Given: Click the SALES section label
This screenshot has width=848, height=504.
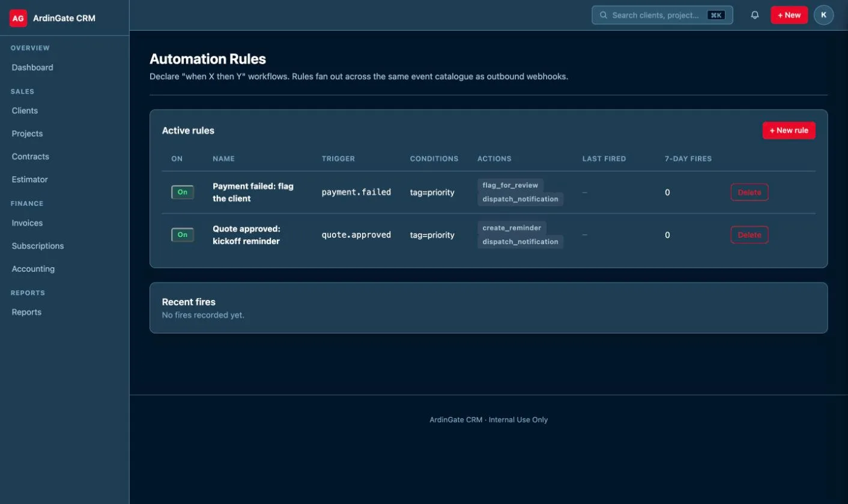Looking at the screenshot, I should pos(22,92).
